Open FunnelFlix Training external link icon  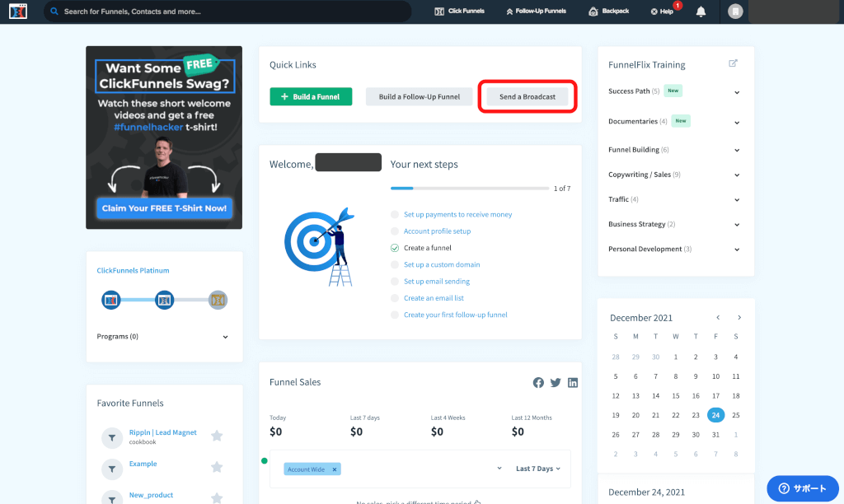tap(734, 64)
